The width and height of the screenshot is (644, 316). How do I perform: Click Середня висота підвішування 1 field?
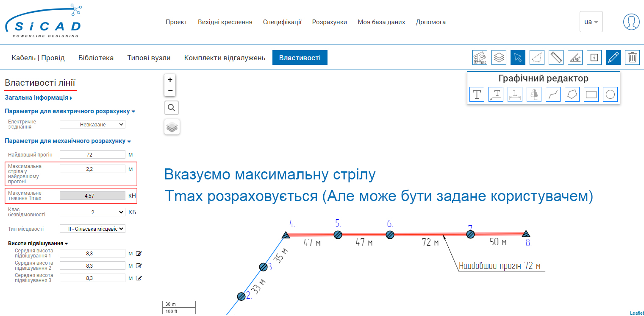(x=92, y=254)
